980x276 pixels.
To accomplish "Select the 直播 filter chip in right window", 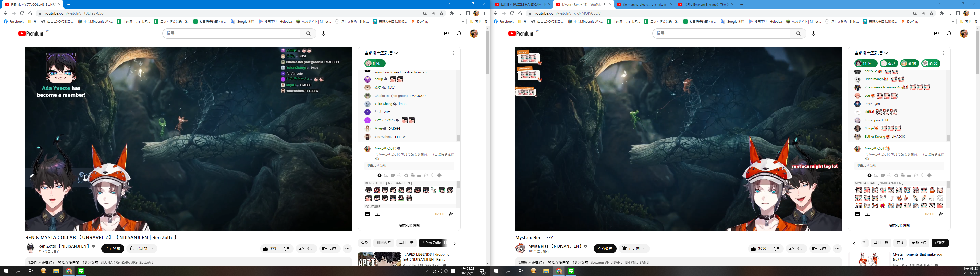I will point(900,243).
